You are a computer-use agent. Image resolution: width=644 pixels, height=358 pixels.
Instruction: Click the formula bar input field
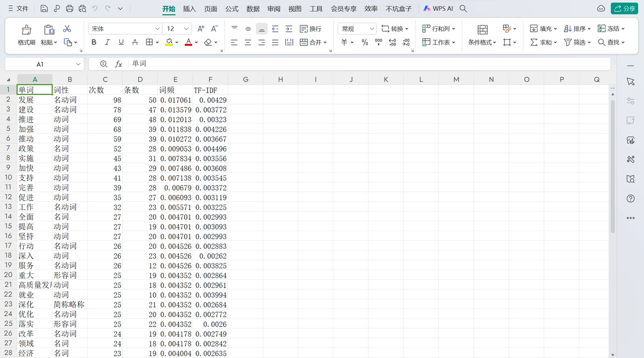pyautogui.click(x=370, y=64)
